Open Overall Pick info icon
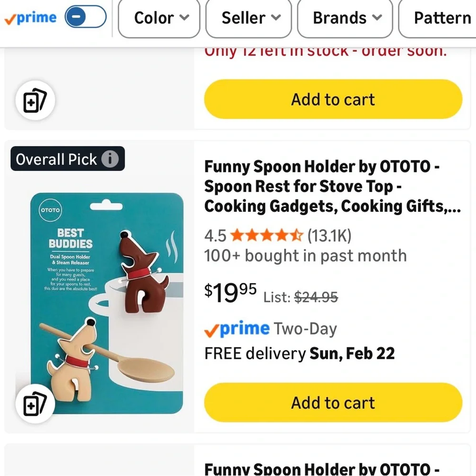Screen dimensions: 476x476 click(110, 159)
